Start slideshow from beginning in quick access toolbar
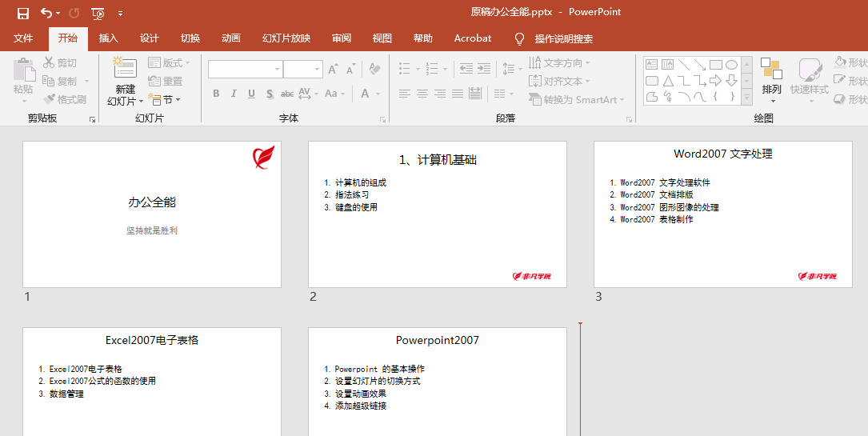Viewport: 868px width, 436px height. (98, 14)
